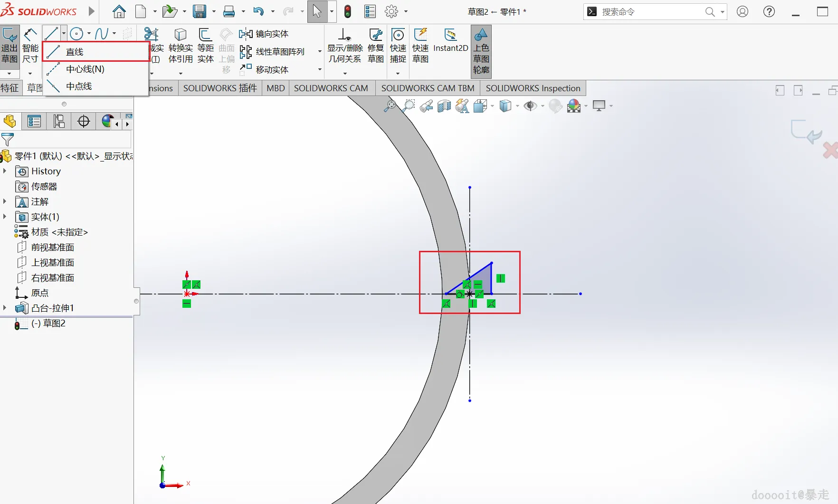Open the Options gear icon

pyautogui.click(x=391, y=11)
